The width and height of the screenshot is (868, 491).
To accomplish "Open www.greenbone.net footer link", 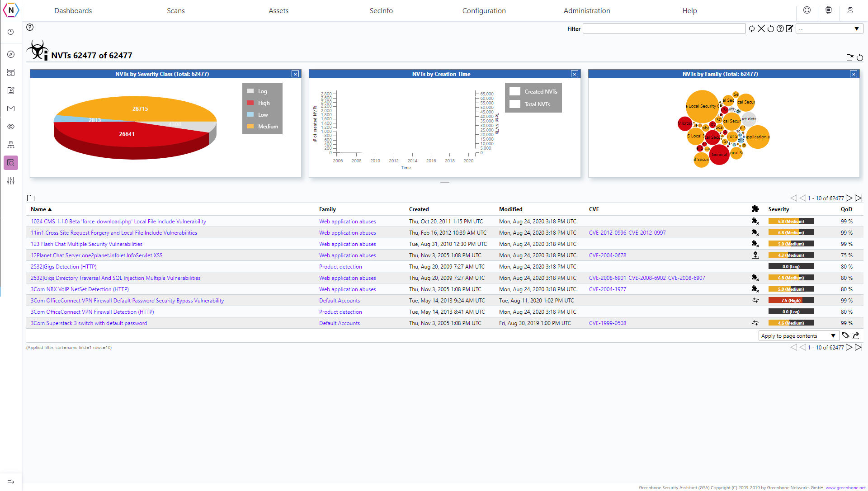I will pyautogui.click(x=845, y=488).
